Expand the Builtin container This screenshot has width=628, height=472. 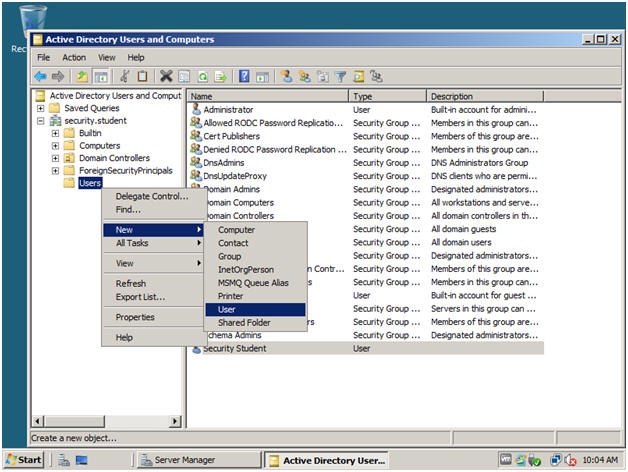[x=55, y=133]
